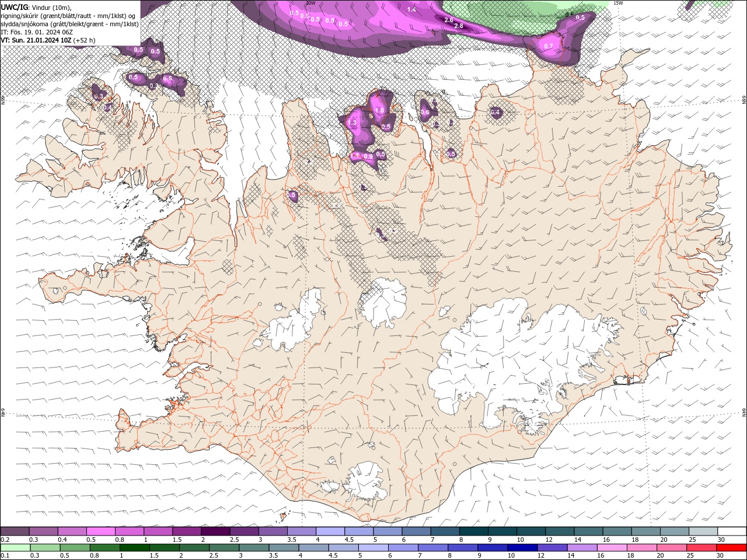Click lower legend lavender swatch between 5 and 6
The width and height of the screenshot is (747, 560).
tap(373, 548)
